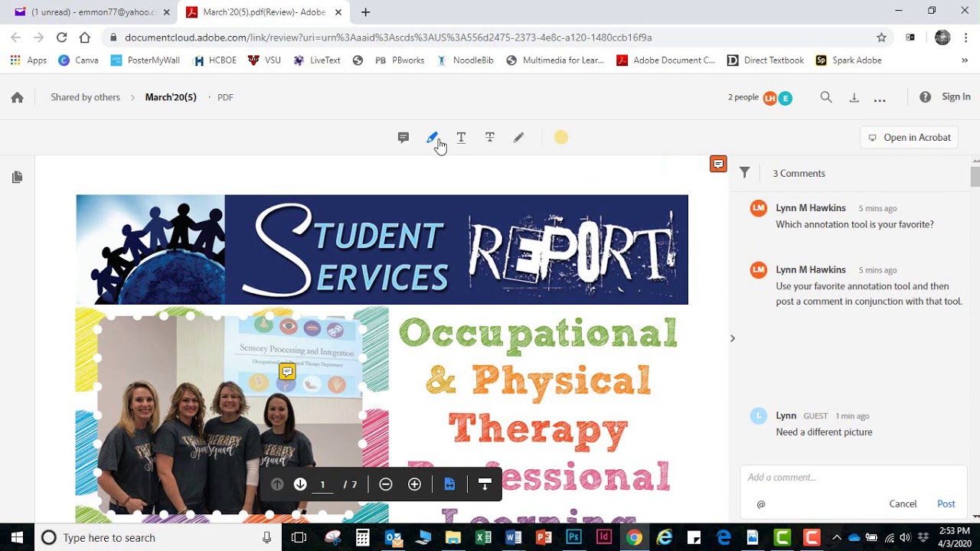
Task: Click the Add a comment text field
Action: coord(854,478)
